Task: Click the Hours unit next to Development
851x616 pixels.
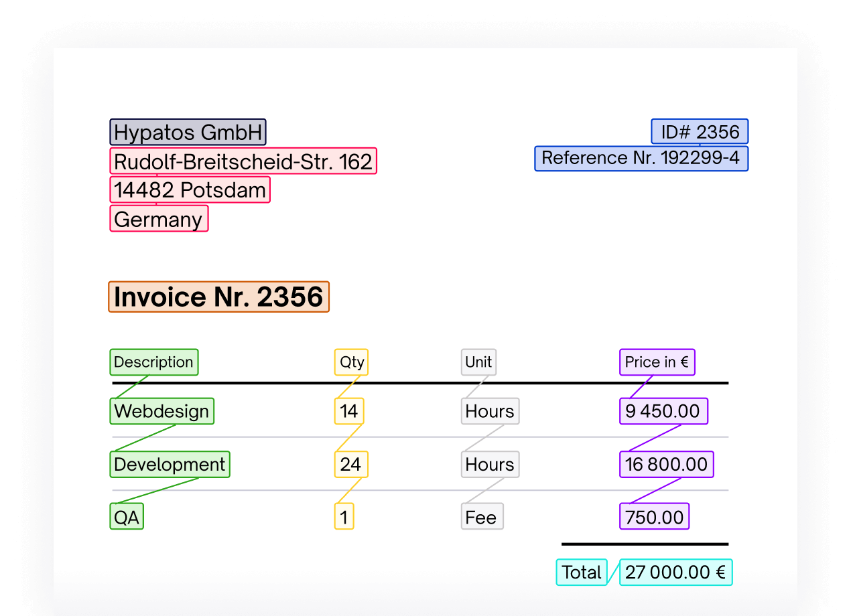Action: 490,464
